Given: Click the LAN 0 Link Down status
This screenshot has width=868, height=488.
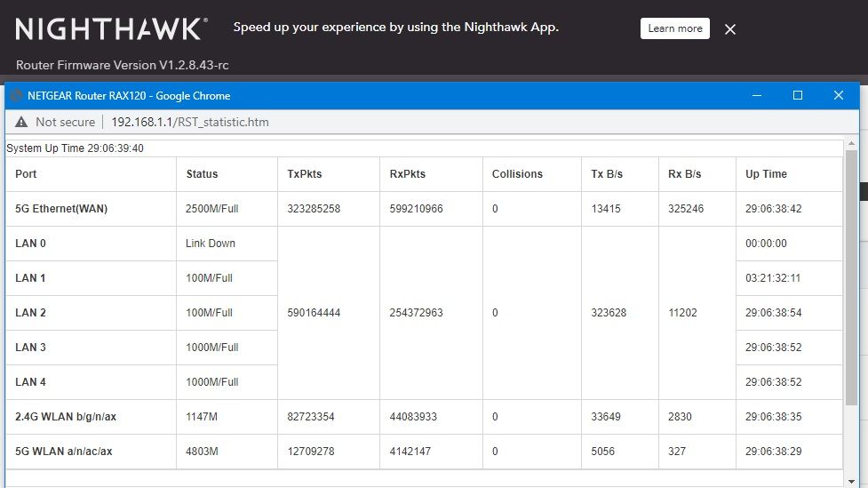Looking at the screenshot, I should [211, 244].
